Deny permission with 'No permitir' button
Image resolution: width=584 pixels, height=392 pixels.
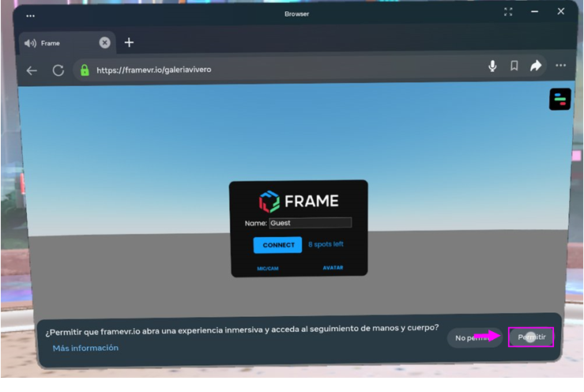(475, 338)
